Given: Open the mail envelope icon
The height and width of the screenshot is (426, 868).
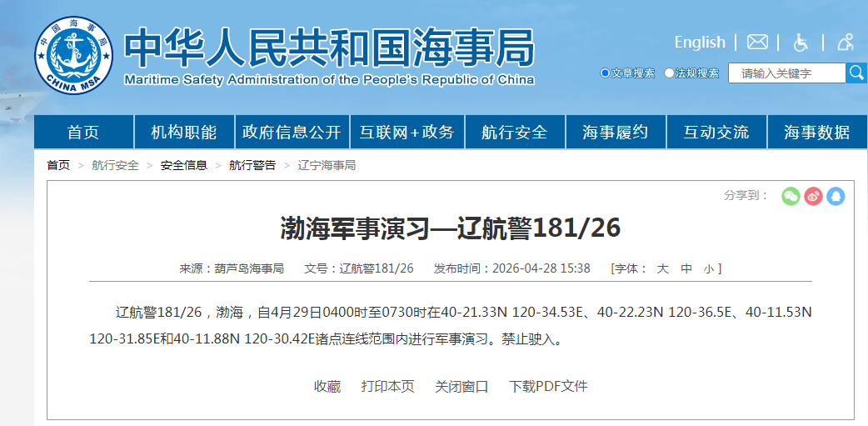Looking at the screenshot, I should [756, 42].
